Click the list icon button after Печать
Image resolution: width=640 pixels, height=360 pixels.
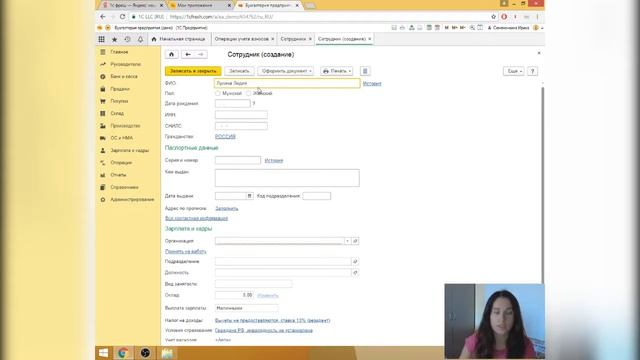365,71
